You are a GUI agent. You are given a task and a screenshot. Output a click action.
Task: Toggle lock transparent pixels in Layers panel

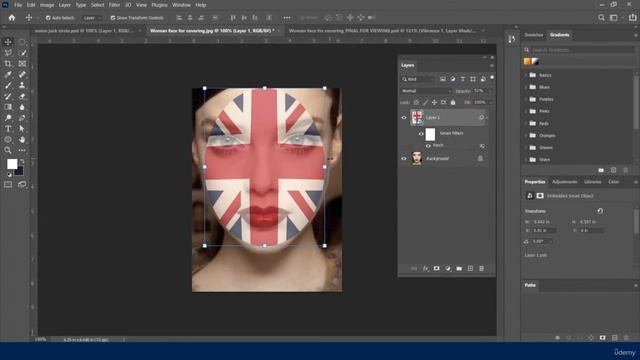point(416,102)
